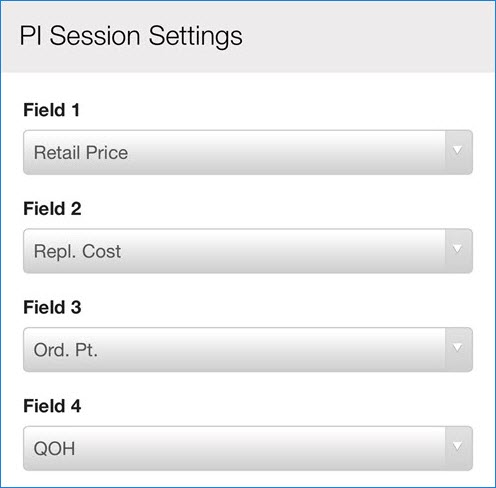
Task: Click the 'Repl. Cost' value text
Action: coord(77,251)
